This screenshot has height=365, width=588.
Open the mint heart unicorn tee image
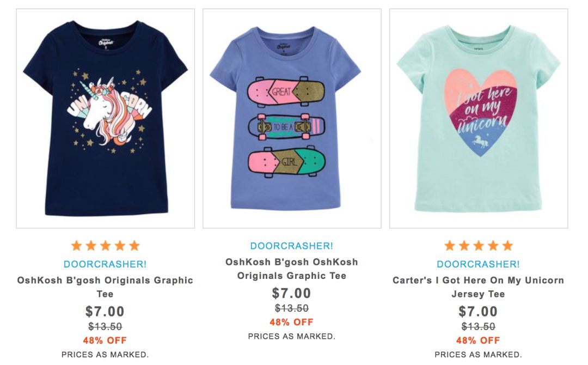pos(479,118)
